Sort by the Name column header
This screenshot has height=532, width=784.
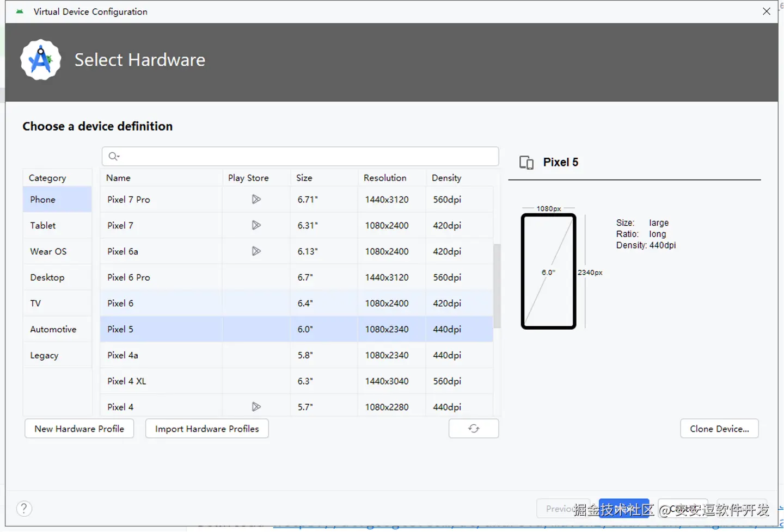161,178
